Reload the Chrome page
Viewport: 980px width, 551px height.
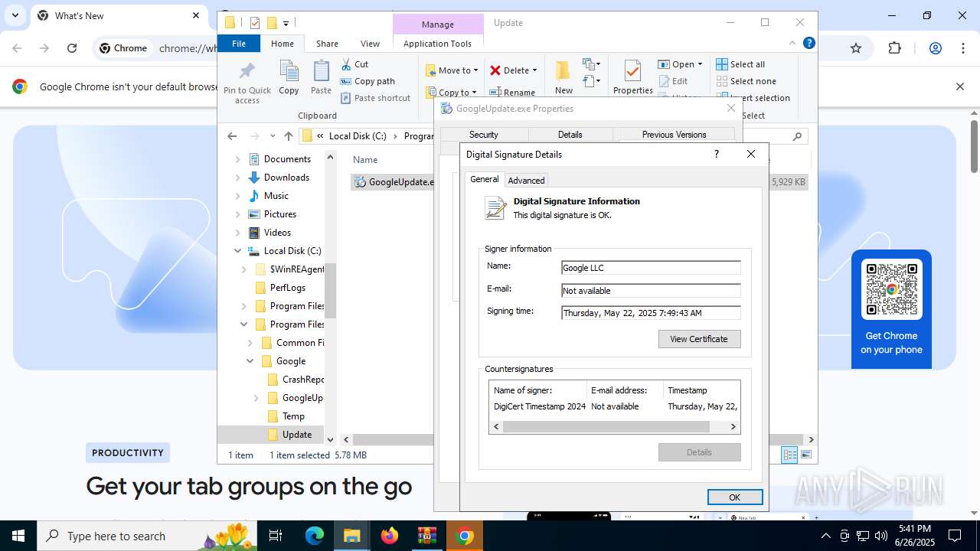click(x=72, y=48)
